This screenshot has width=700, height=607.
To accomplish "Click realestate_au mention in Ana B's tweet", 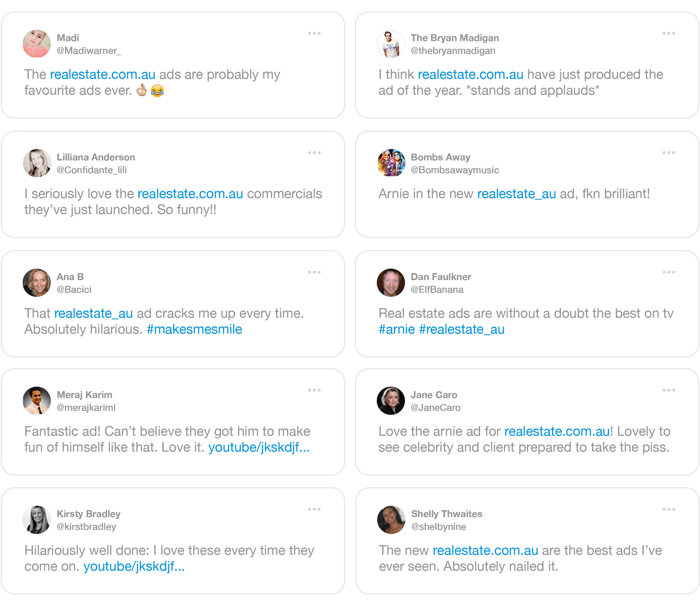I will [93, 313].
